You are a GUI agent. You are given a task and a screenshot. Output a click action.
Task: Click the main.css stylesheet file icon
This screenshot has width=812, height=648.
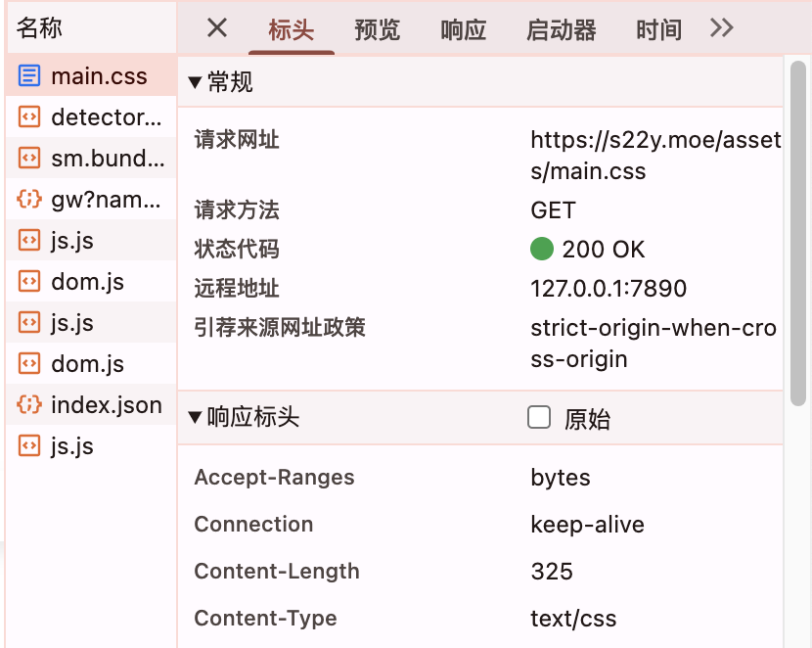pos(29,75)
